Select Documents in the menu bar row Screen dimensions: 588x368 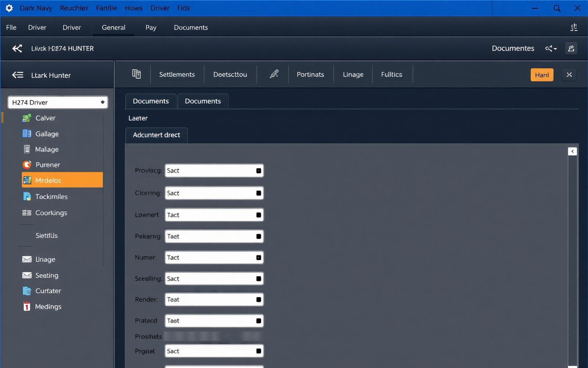[191, 28]
